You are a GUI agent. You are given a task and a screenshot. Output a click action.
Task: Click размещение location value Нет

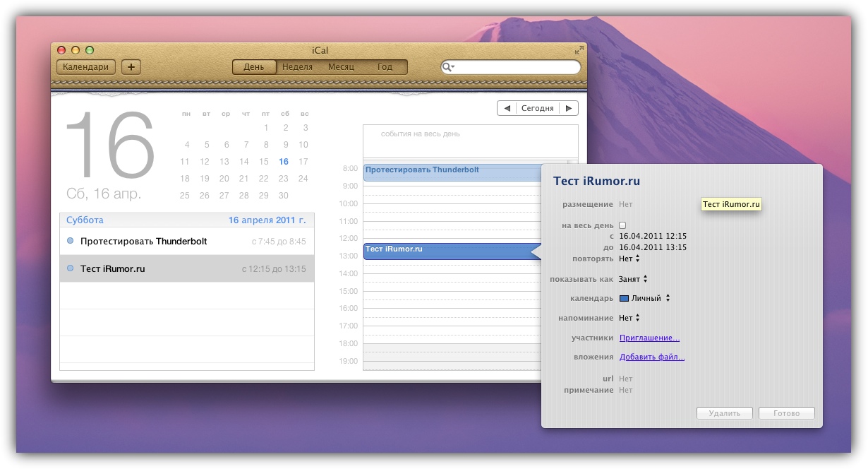[625, 204]
